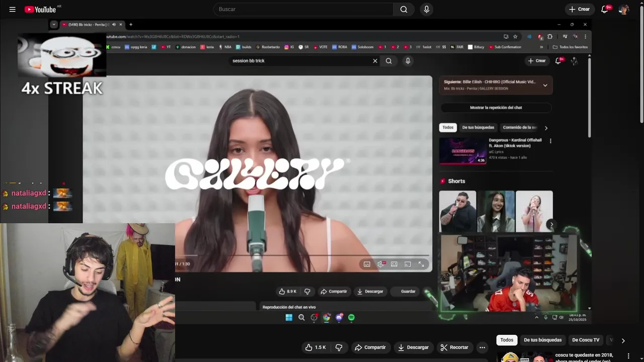This screenshot has height=362, width=644.
Task: Open the YouTube guide hamburger menu
Action: (x=13, y=9)
